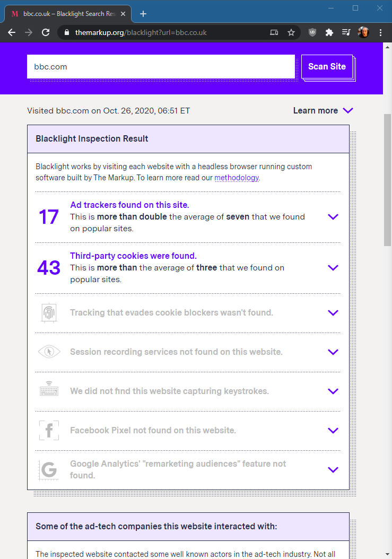Open the cast/device icon in address bar
Viewport: 392px width, 559px height.
[274, 32]
